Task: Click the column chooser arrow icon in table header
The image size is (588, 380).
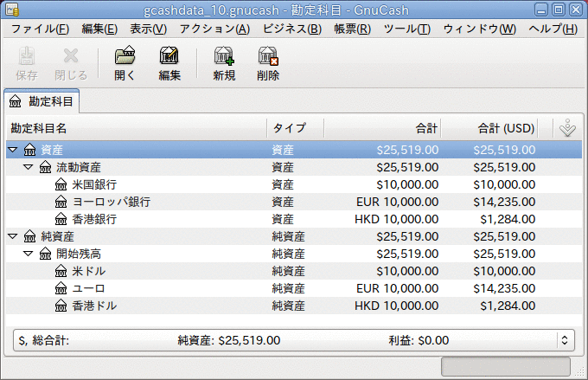Action: click(x=567, y=128)
